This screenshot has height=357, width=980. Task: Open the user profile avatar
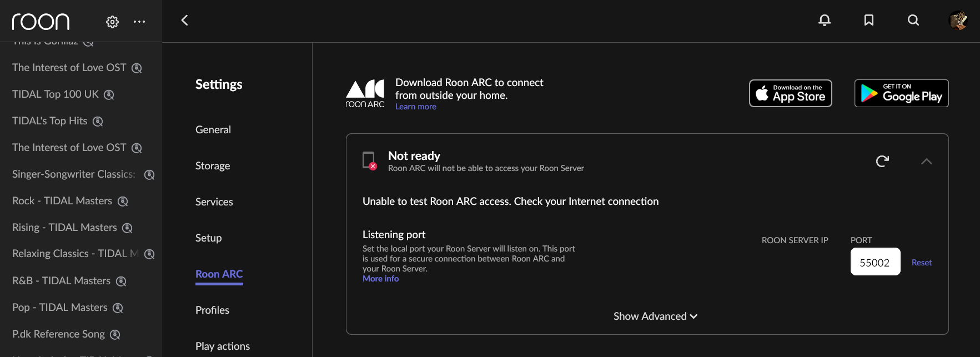point(958,21)
